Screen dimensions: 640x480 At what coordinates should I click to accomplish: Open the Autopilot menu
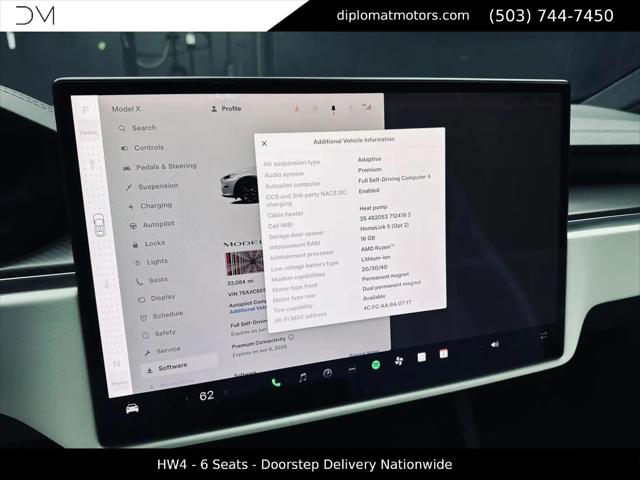coord(152,224)
